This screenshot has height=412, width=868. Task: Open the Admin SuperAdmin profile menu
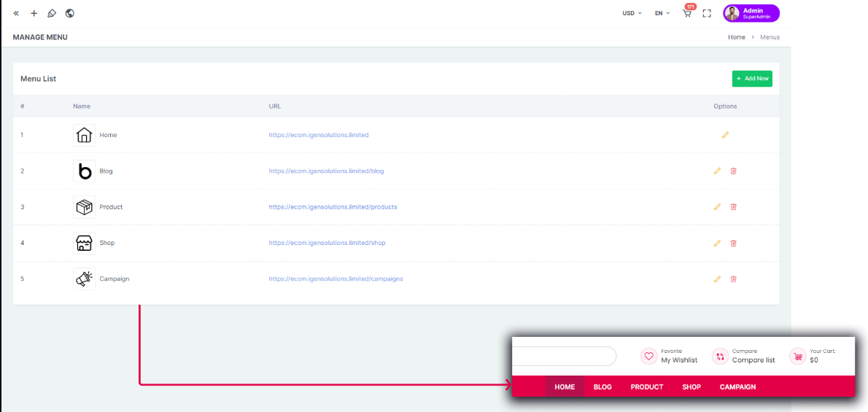click(751, 13)
